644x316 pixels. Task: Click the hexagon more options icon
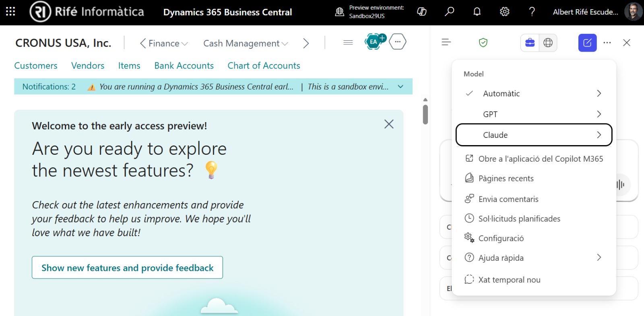click(x=398, y=42)
